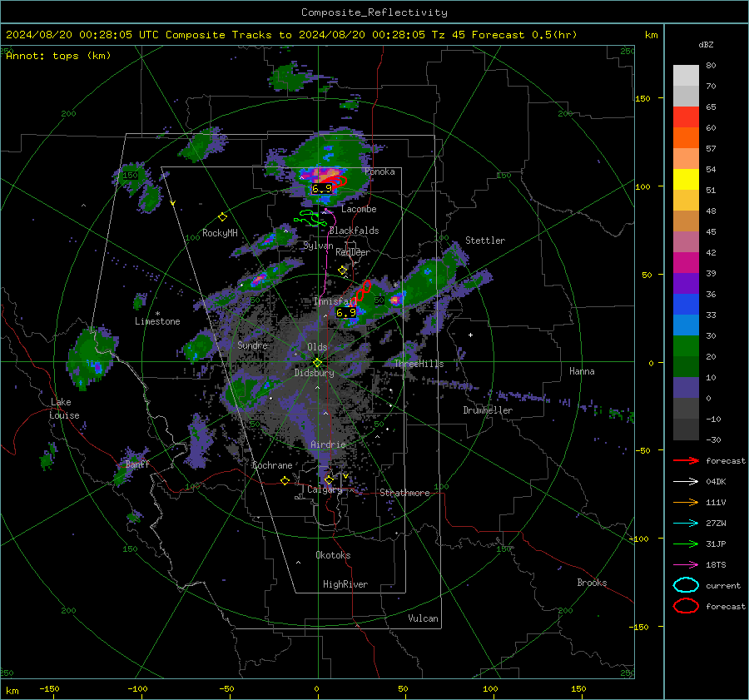Screen dimensions: 749x700
Task: Click the 'Annot: tops (km)' annotation label
Action: point(58,56)
